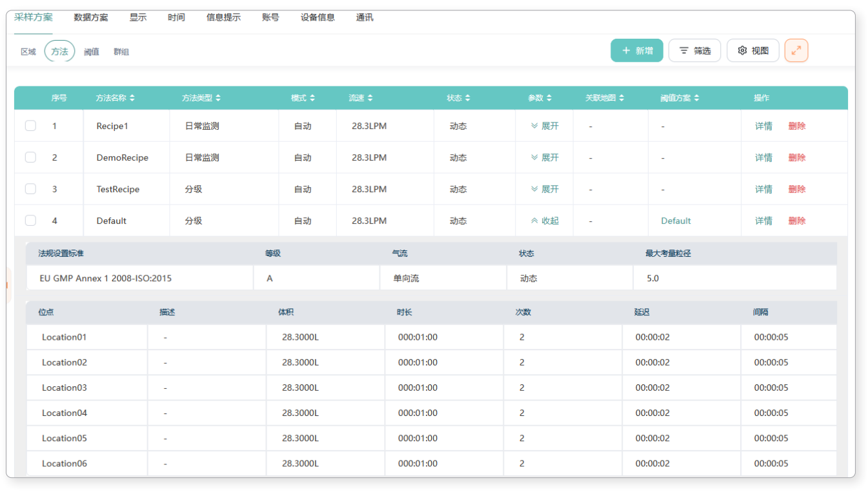Screen dimensions: 868x494
Task: Select the Location03 row
Action: click(x=431, y=388)
